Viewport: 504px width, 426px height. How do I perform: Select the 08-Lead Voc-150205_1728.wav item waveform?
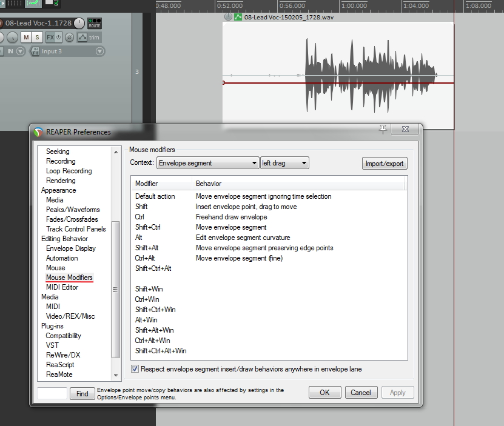coord(338,76)
